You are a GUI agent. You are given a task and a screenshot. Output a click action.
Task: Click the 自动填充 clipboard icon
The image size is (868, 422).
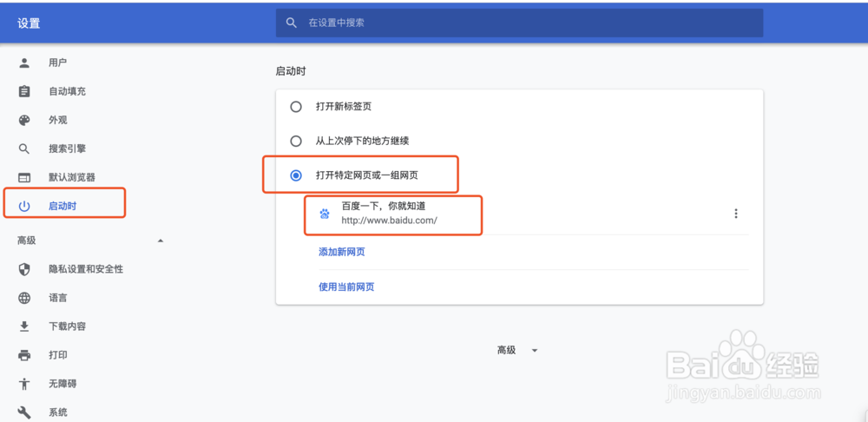(x=24, y=91)
